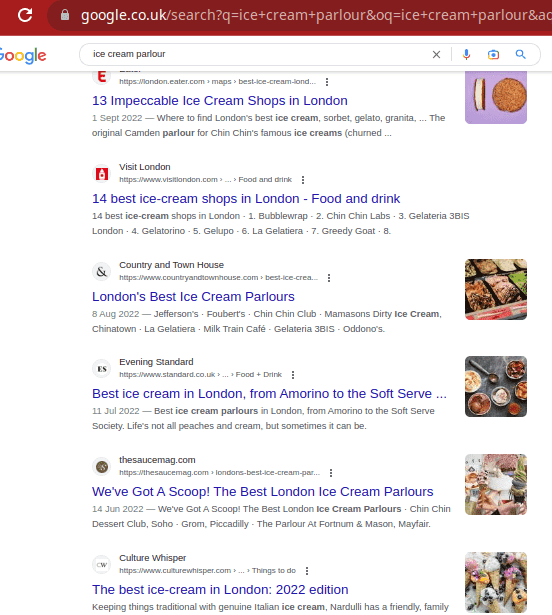Open 13 Impeccable Ice Cream Shops in London
This screenshot has width=552, height=615.
point(220,101)
